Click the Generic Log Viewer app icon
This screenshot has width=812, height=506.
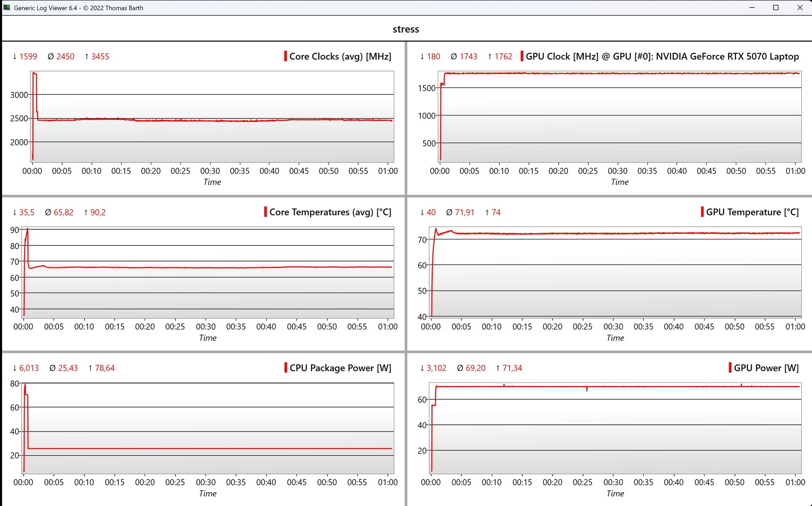point(7,8)
